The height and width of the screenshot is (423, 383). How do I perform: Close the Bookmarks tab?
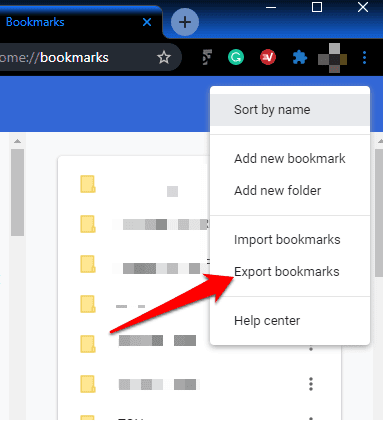click(147, 22)
